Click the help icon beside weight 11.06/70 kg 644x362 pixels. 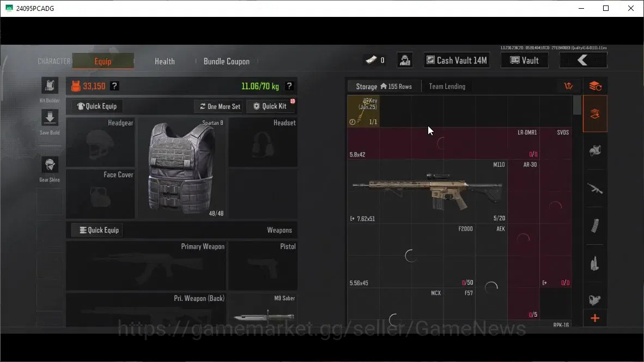289,86
